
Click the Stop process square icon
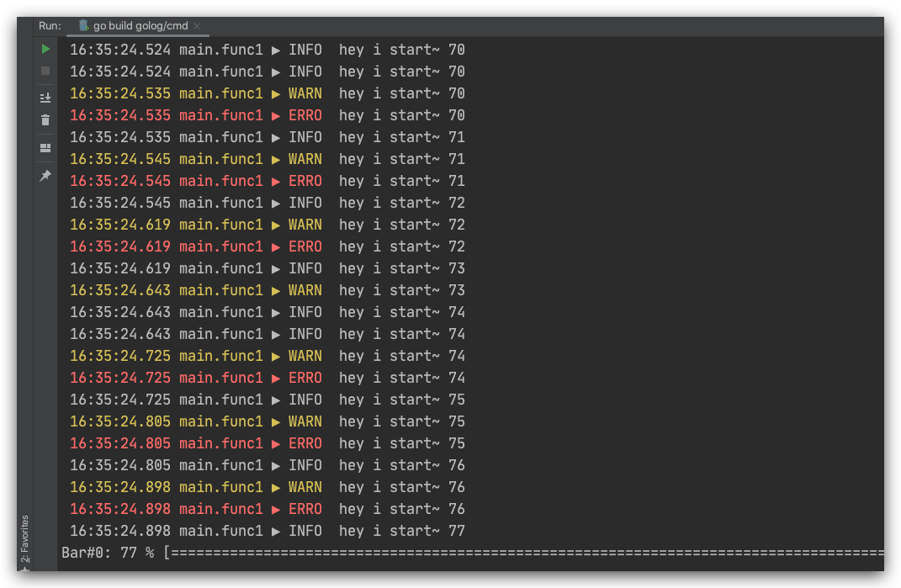[x=45, y=71]
